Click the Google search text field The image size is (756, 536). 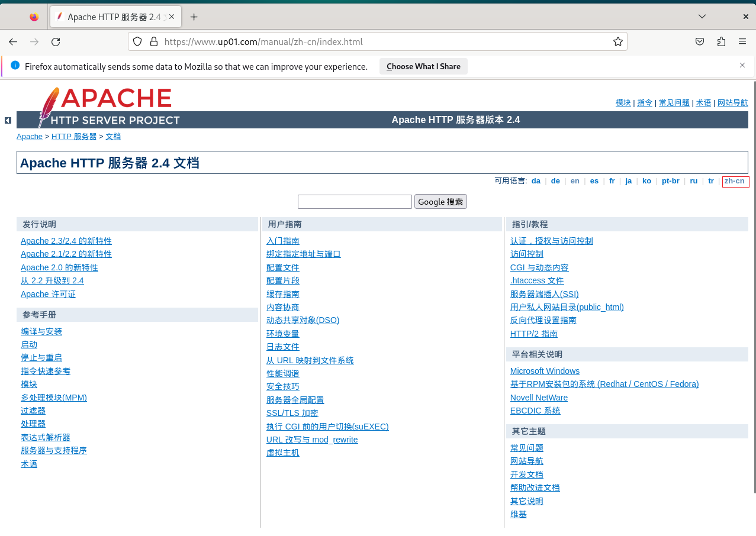(355, 202)
